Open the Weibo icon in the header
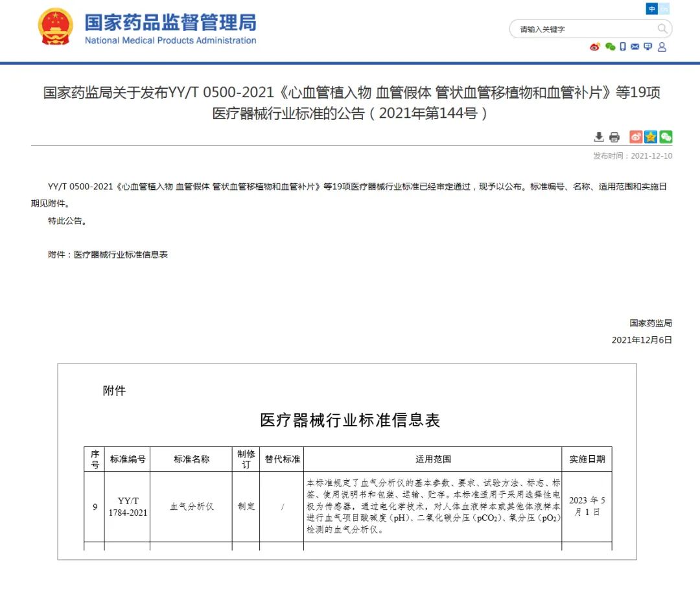 point(595,47)
